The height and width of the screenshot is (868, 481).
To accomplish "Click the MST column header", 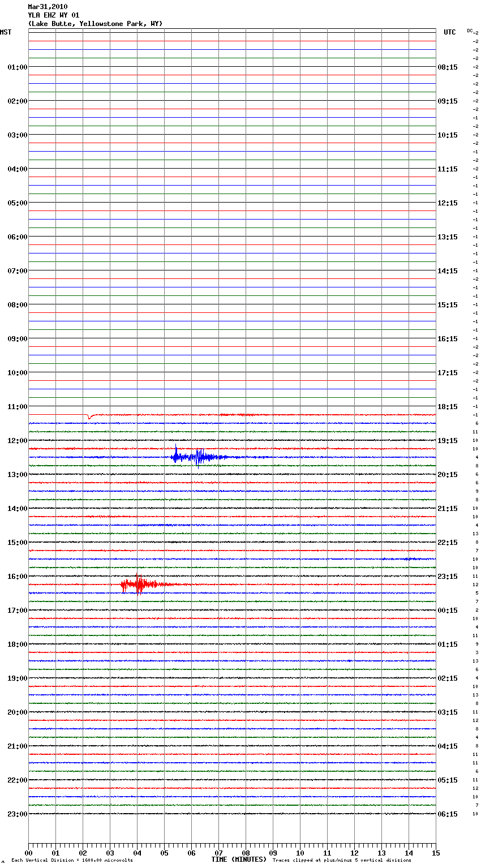I will [6, 32].
